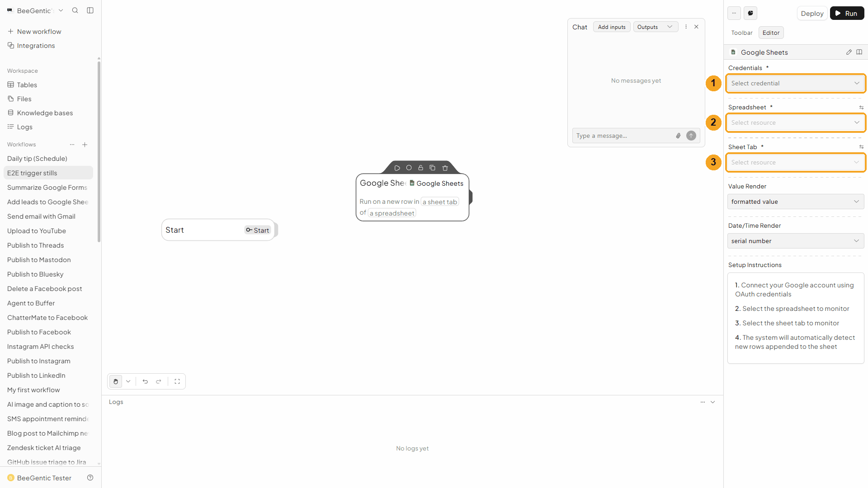Open the Outputs dropdown in Chat
The width and height of the screenshot is (868, 488).
point(656,27)
